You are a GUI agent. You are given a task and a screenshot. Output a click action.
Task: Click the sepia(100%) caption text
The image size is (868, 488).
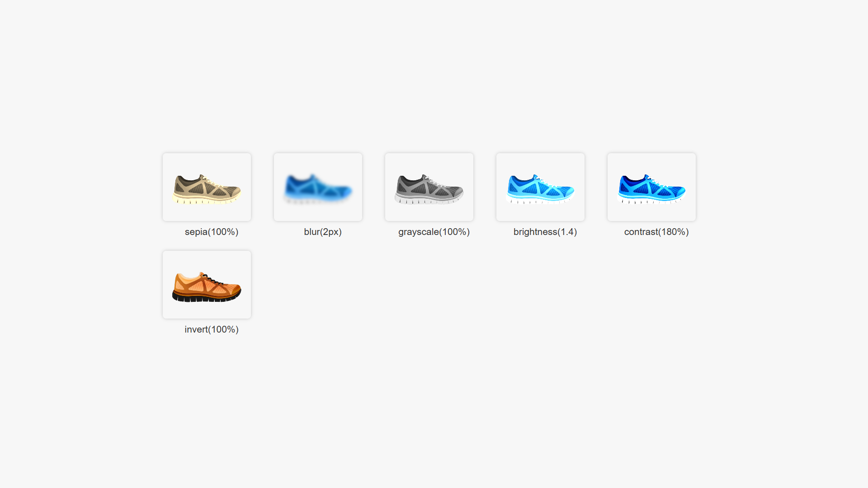(x=212, y=232)
